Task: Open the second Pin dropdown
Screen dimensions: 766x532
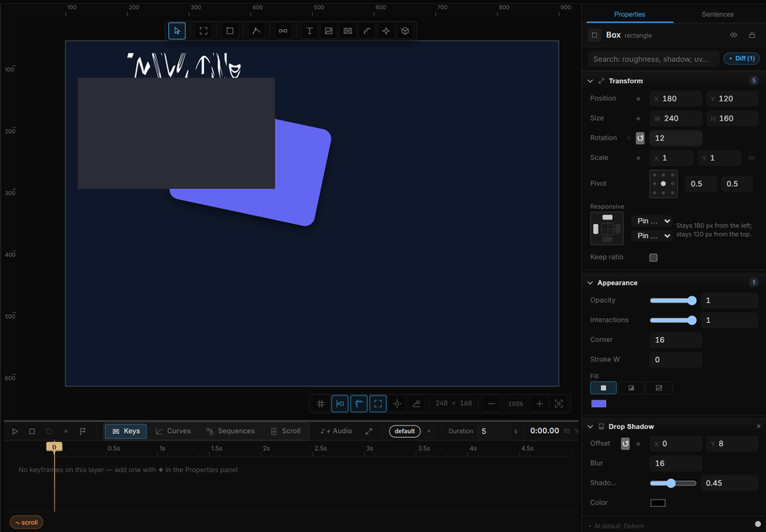Action: [652, 236]
